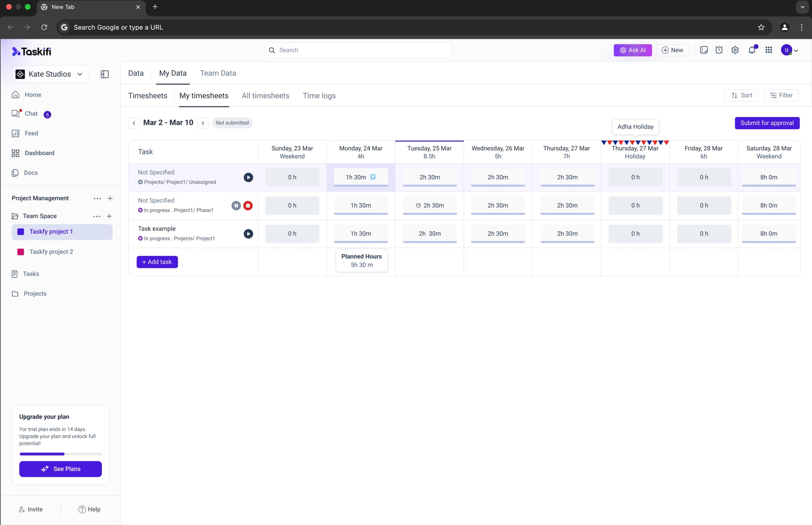Open the notifications bell
812x525 pixels.
tap(752, 50)
